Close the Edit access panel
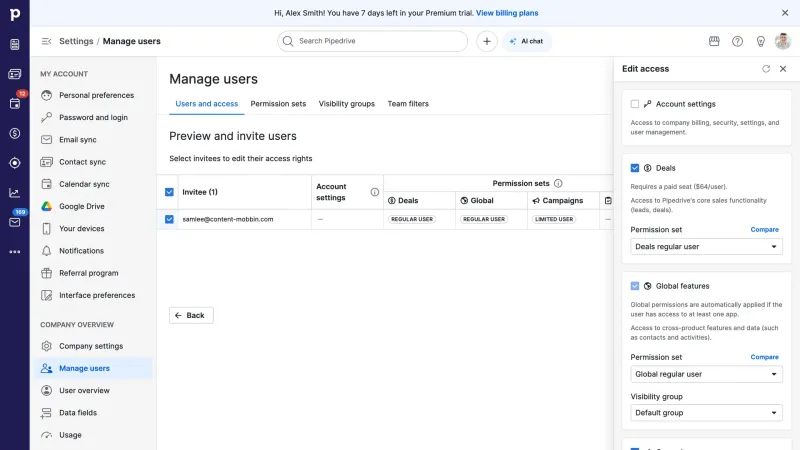Viewport: 800px width, 450px height. pos(783,69)
